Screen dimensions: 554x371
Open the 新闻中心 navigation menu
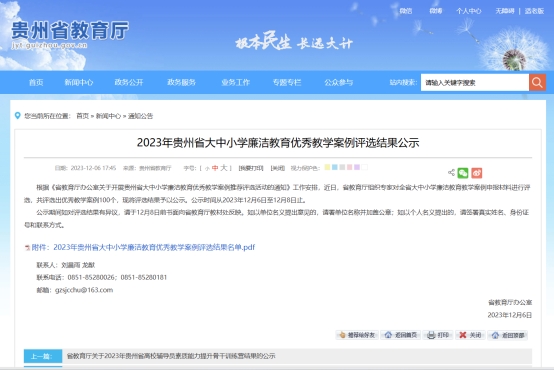79,82
